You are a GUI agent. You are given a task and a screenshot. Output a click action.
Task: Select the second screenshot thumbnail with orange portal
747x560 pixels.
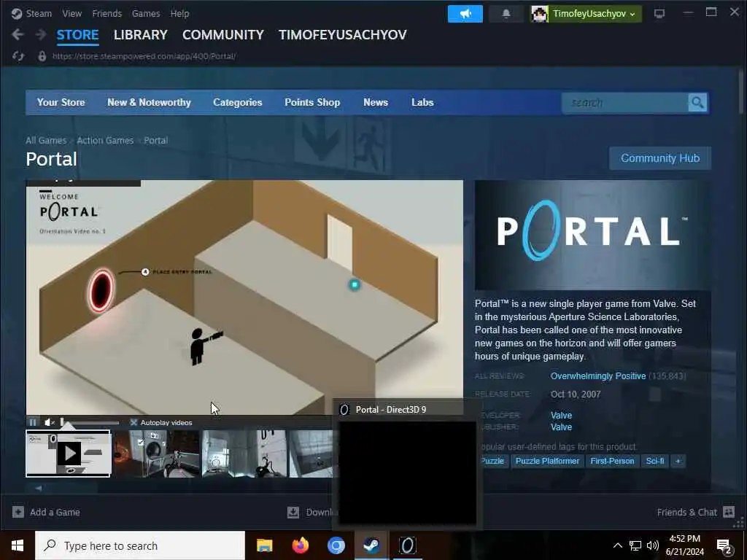[x=156, y=454]
